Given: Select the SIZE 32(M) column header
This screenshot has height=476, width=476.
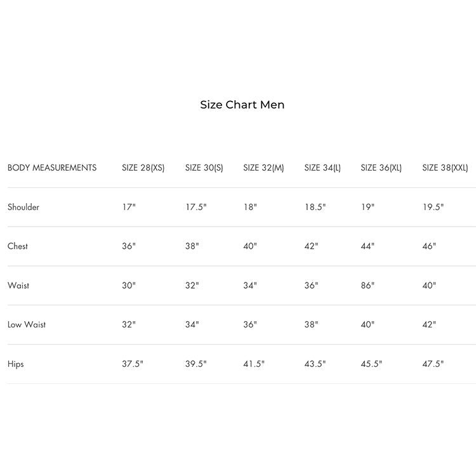Looking at the screenshot, I should tap(263, 168).
